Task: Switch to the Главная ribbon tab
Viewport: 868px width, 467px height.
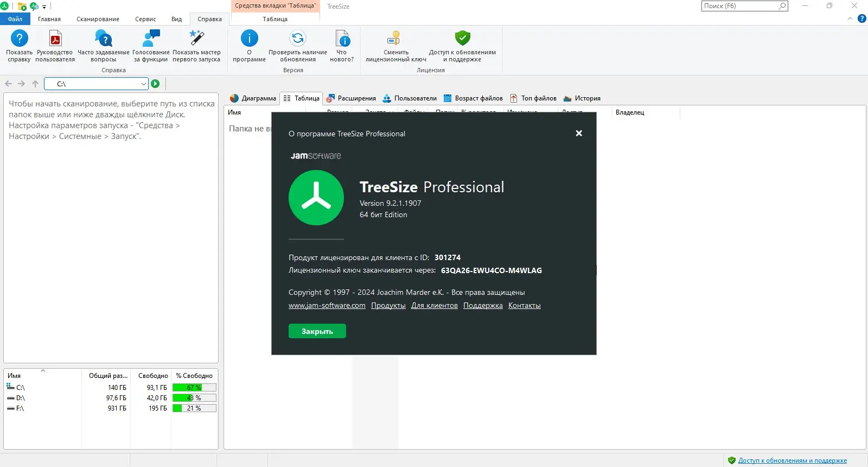Action: tap(49, 19)
